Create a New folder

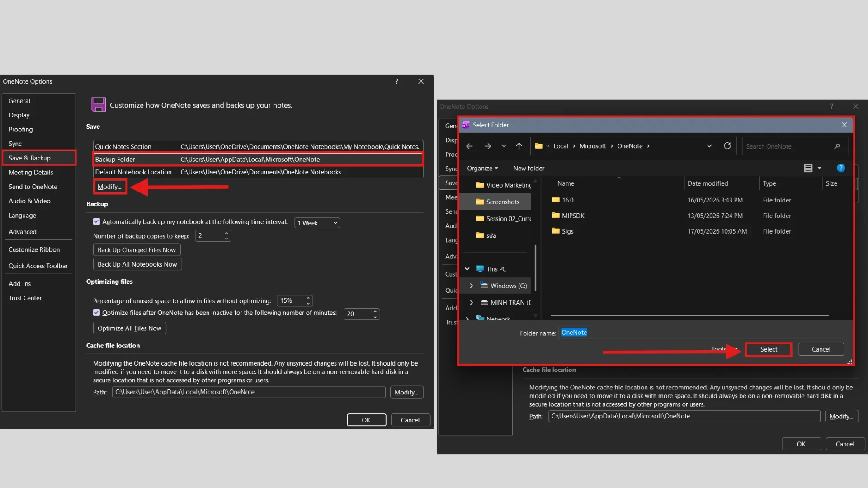point(528,168)
